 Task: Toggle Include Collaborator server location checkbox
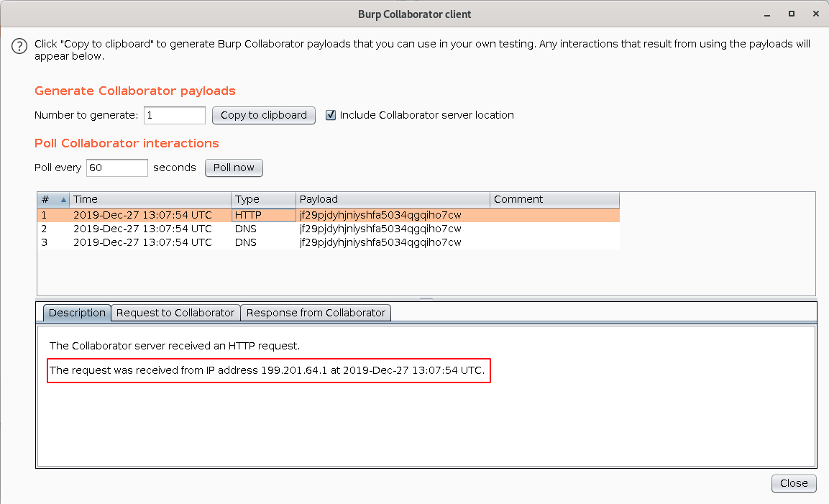click(331, 115)
